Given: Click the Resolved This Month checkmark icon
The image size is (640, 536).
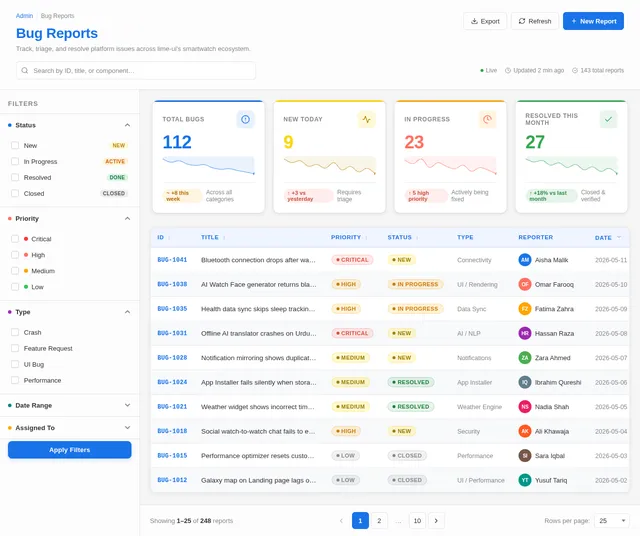Looking at the screenshot, I should pos(608,119).
